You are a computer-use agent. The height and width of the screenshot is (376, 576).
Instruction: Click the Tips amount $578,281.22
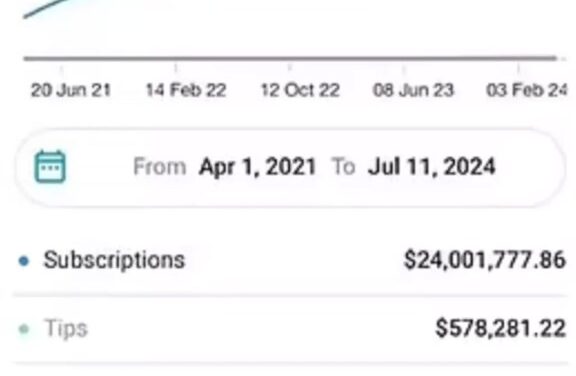pyautogui.click(x=500, y=328)
